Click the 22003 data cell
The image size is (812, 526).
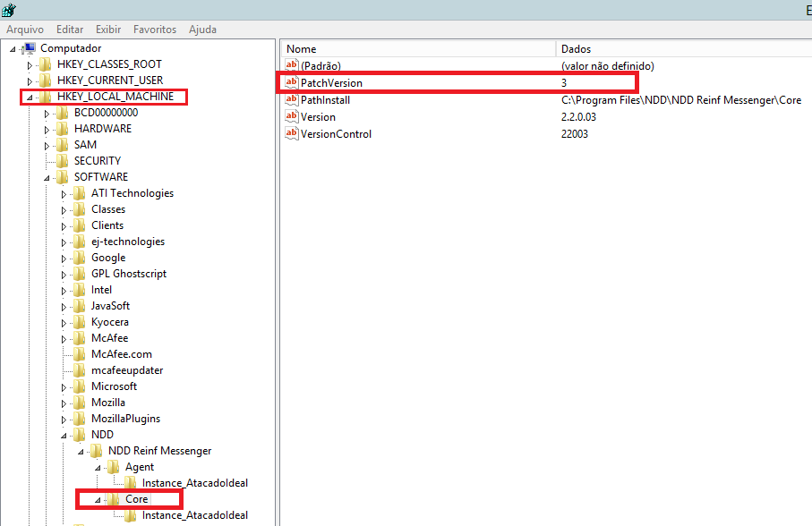coord(575,134)
